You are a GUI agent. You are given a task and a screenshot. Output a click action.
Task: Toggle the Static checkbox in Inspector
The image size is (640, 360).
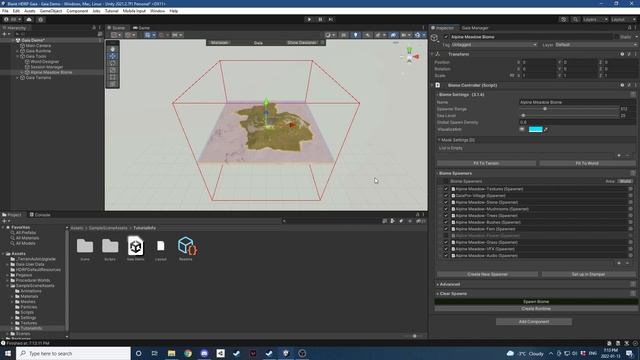click(x=616, y=37)
